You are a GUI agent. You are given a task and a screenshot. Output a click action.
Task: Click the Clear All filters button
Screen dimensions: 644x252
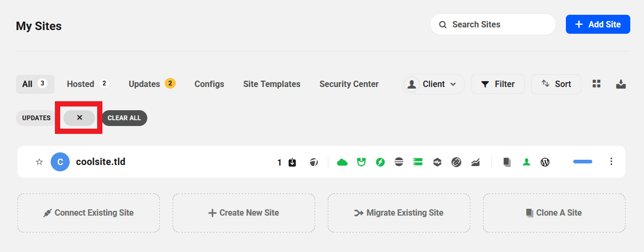[124, 118]
